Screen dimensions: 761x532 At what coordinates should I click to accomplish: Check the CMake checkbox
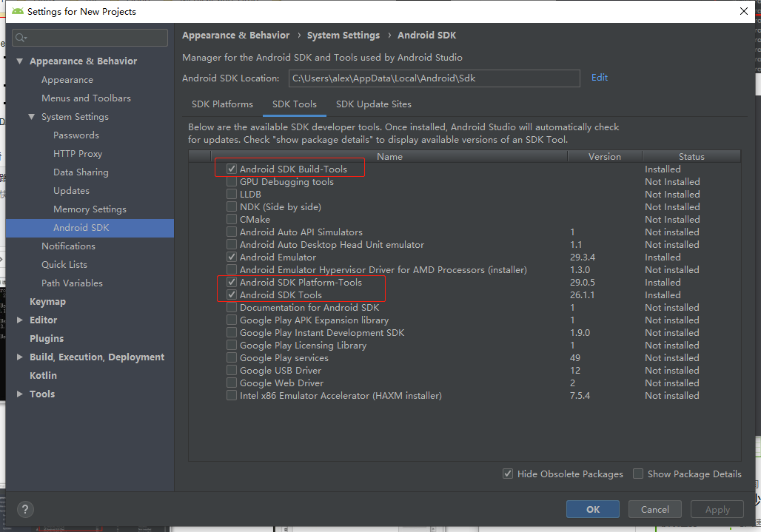pyautogui.click(x=232, y=220)
